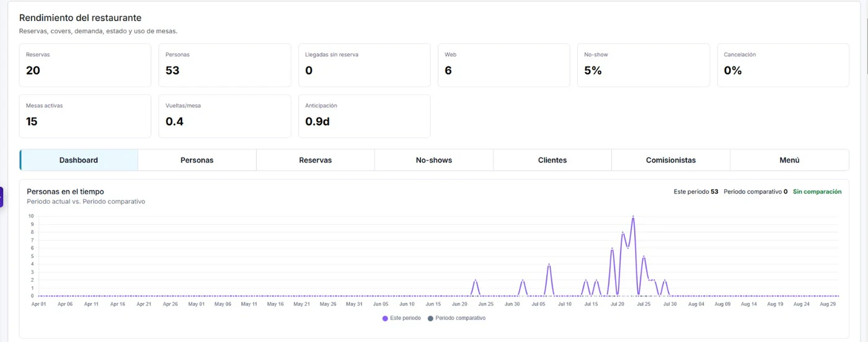Screen dimensions: 868x342
Task: View the Clientes tab
Action: (552, 160)
